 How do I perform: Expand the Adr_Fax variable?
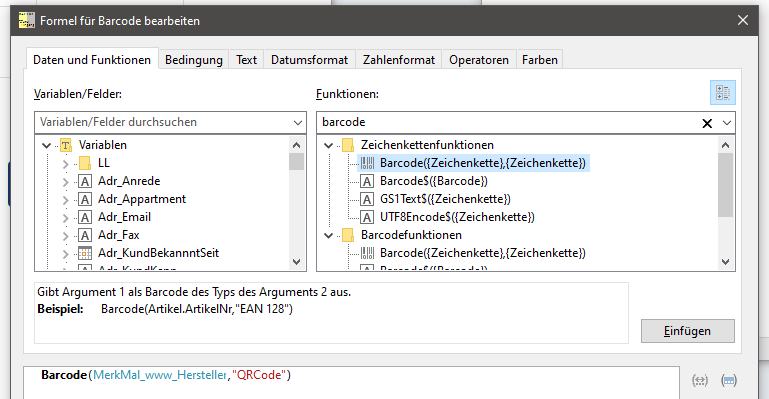pos(65,236)
